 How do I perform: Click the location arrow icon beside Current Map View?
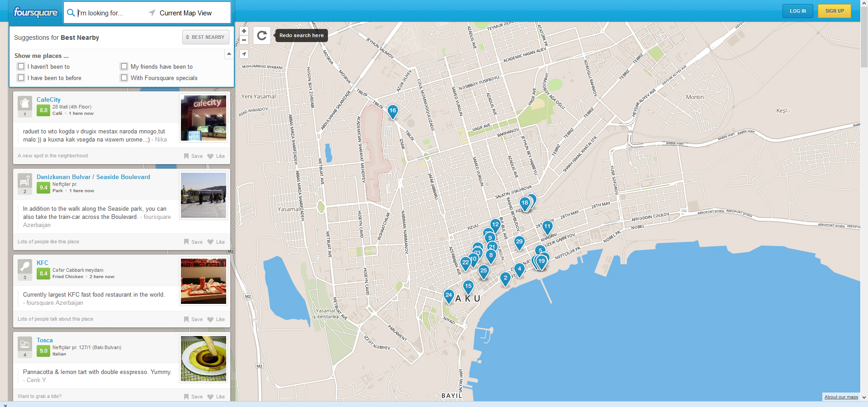[152, 13]
